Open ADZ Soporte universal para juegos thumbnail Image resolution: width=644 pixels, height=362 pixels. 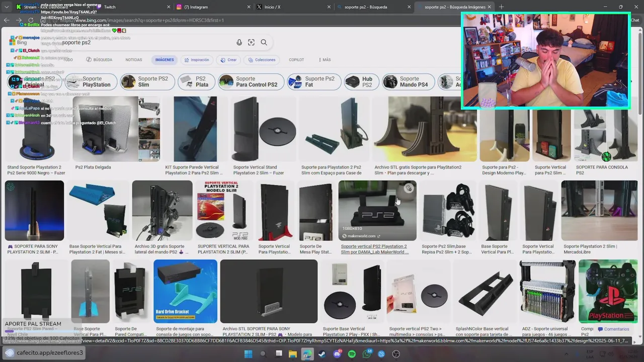pos(547,292)
